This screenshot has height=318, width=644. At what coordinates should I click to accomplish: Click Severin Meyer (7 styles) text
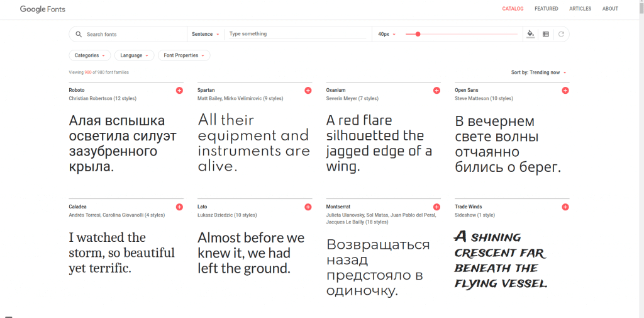pyautogui.click(x=352, y=99)
